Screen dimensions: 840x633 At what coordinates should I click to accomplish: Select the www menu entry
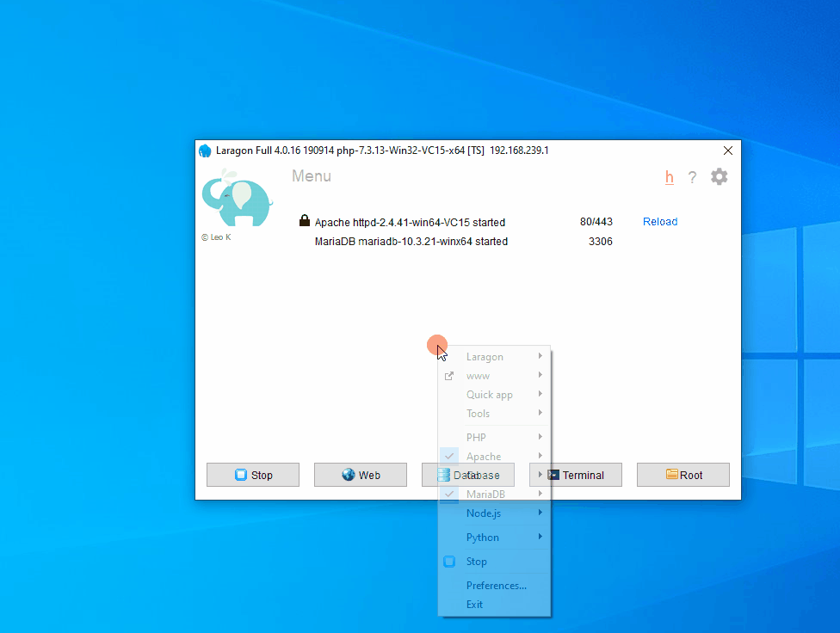[495, 376]
